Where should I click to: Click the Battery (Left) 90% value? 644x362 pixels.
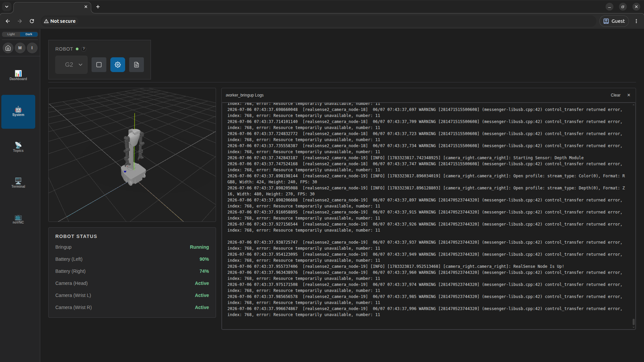tap(204, 259)
